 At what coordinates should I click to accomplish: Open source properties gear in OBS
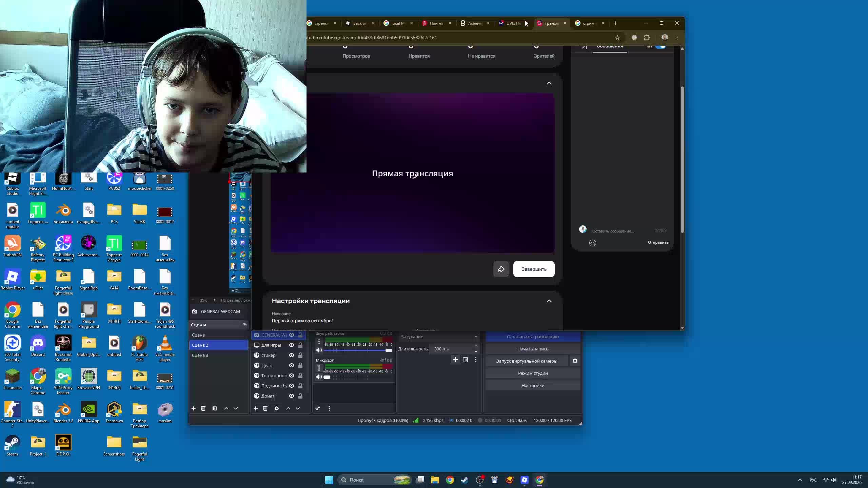[277, 408]
